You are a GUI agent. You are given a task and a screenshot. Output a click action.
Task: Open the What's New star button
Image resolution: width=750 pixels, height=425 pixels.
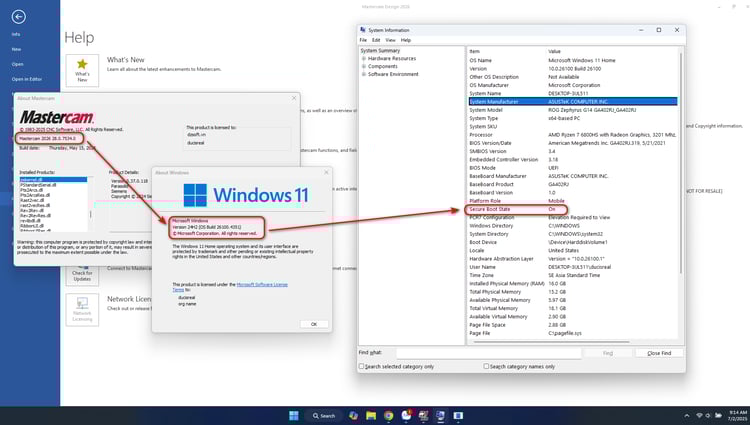click(82, 70)
